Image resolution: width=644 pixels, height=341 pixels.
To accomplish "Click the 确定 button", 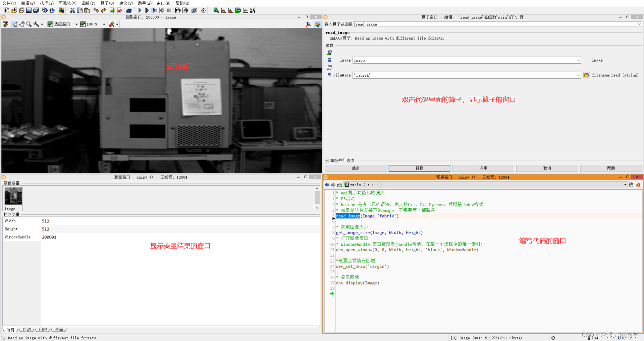I will point(355,168).
